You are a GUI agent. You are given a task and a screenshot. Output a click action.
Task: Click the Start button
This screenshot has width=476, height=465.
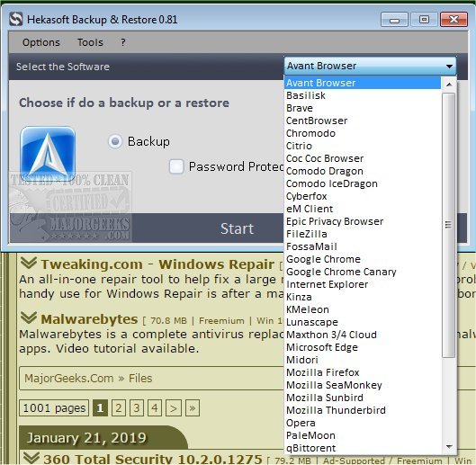pyautogui.click(x=237, y=228)
